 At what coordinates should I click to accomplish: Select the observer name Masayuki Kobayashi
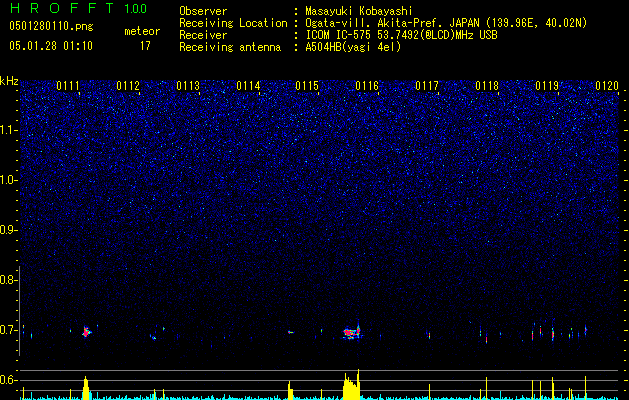tap(359, 11)
